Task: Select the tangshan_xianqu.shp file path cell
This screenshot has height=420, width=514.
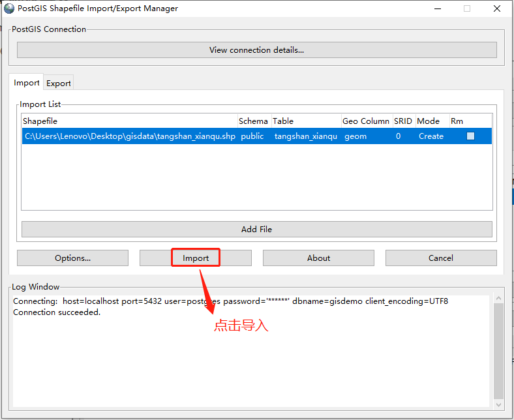Action: pos(129,136)
